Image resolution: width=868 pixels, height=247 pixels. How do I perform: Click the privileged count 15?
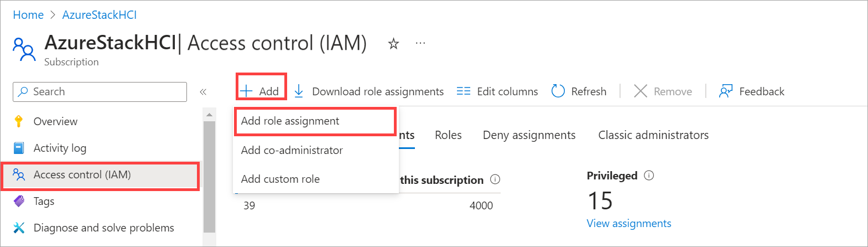tap(600, 200)
